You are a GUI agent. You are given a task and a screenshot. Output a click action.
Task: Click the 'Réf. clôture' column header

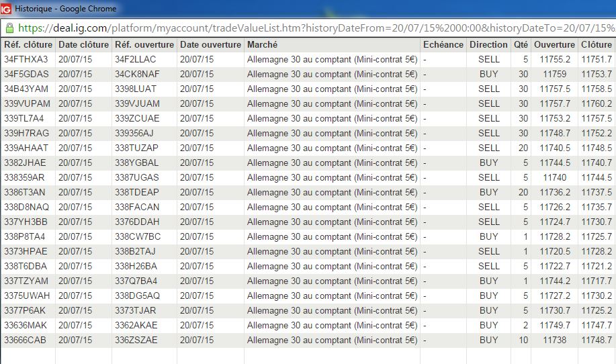click(28, 45)
